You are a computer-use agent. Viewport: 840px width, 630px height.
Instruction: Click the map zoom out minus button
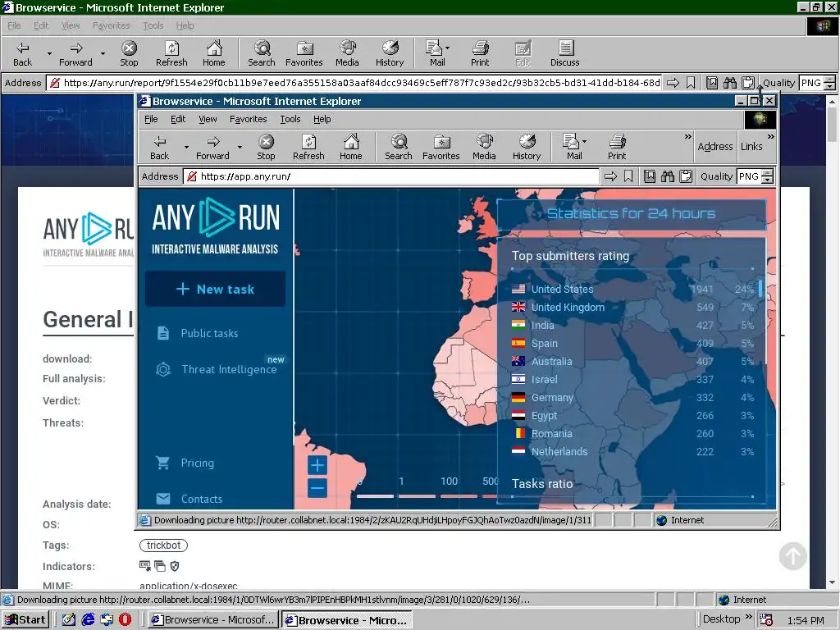pyautogui.click(x=317, y=488)
